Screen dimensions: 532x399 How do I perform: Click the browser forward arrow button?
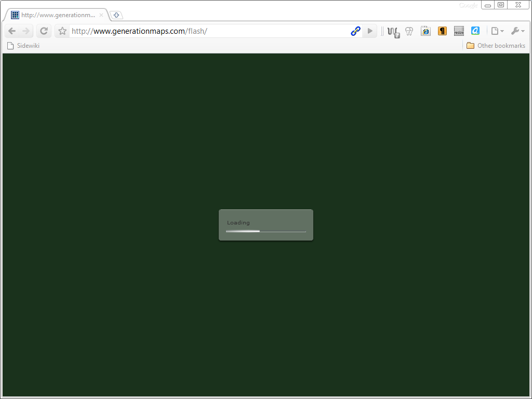tap(26, 31)
